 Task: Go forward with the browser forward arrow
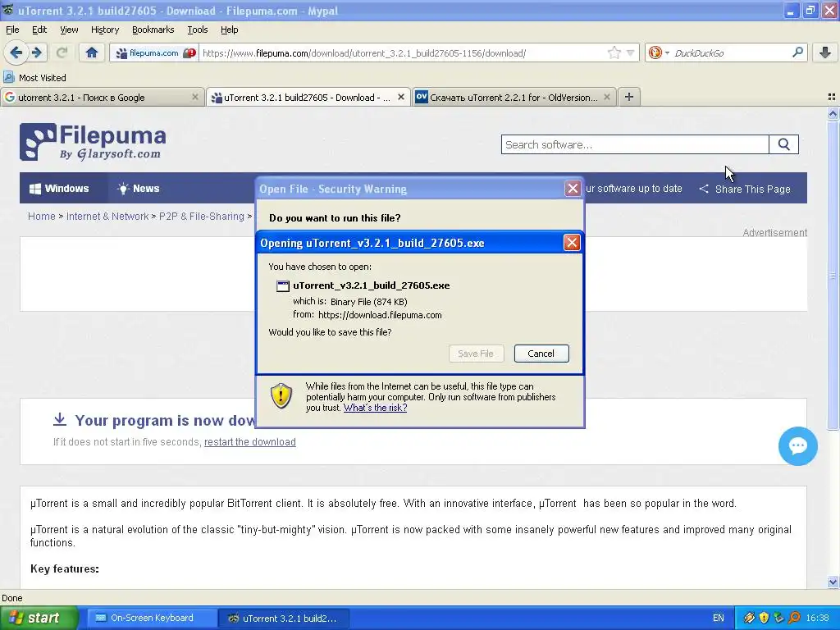click(x=37, y=52)
